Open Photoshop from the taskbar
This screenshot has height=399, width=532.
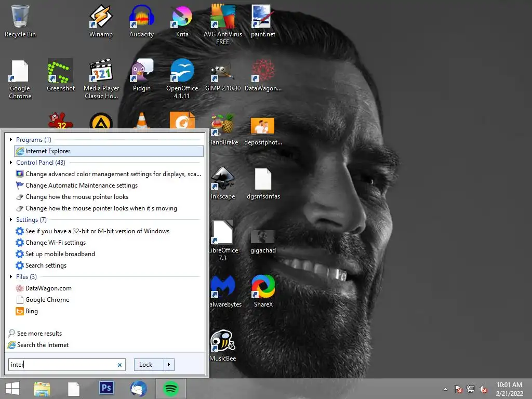(x=106, y=388)
